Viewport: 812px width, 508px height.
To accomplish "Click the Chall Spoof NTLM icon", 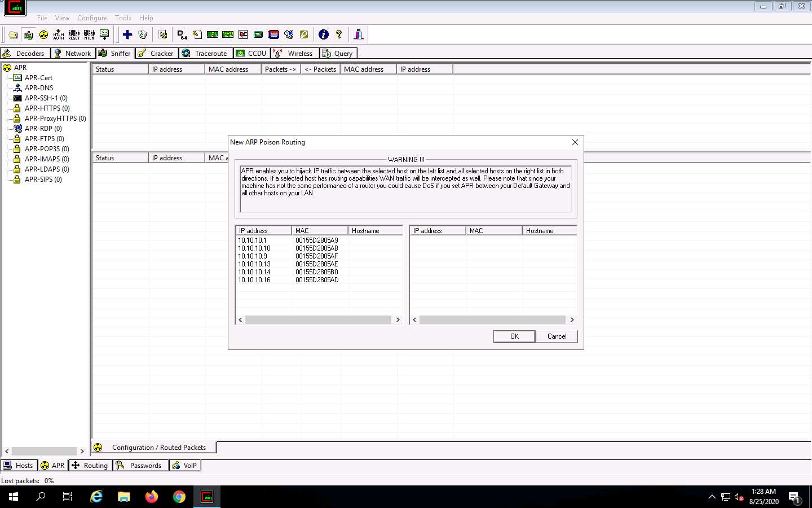I will click(x=89, y=34).
